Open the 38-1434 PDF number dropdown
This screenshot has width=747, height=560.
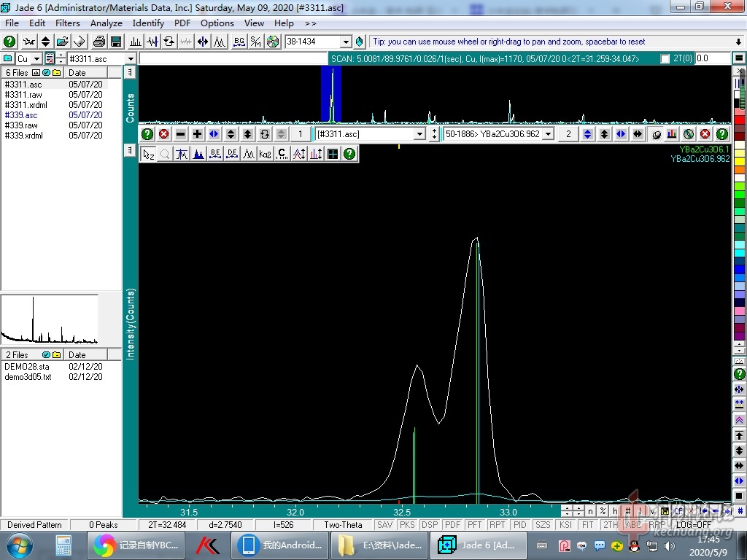(347, 42)
